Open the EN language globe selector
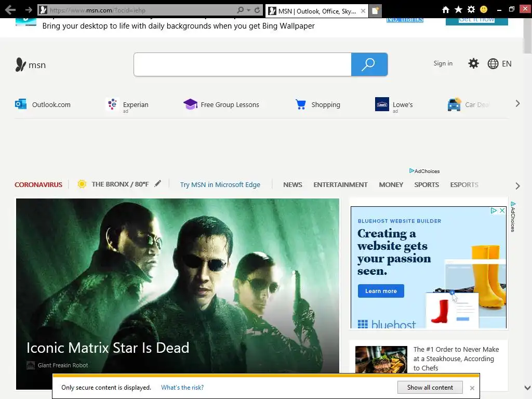The height and width of the screenshot is (399, 532). tap(499, 64)
